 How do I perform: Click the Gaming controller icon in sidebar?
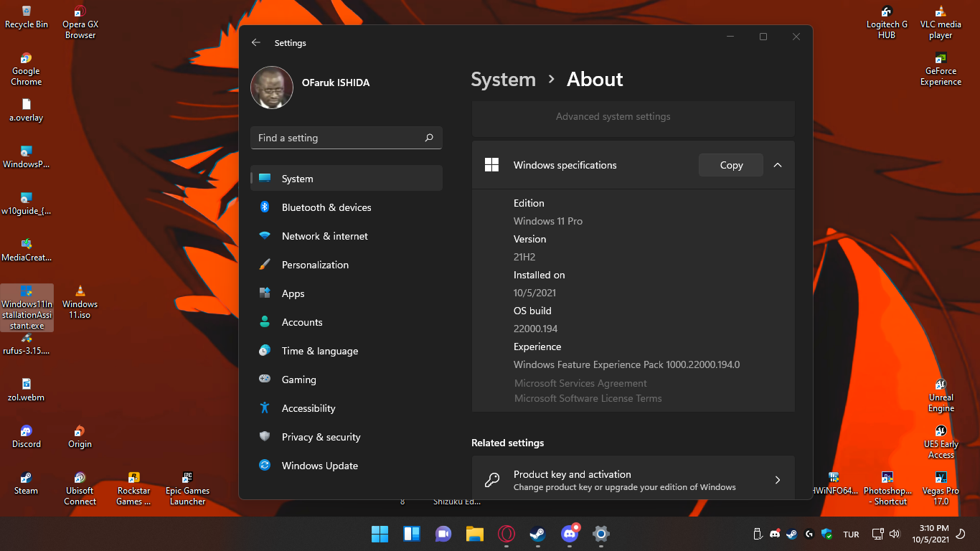click(265, 380)
